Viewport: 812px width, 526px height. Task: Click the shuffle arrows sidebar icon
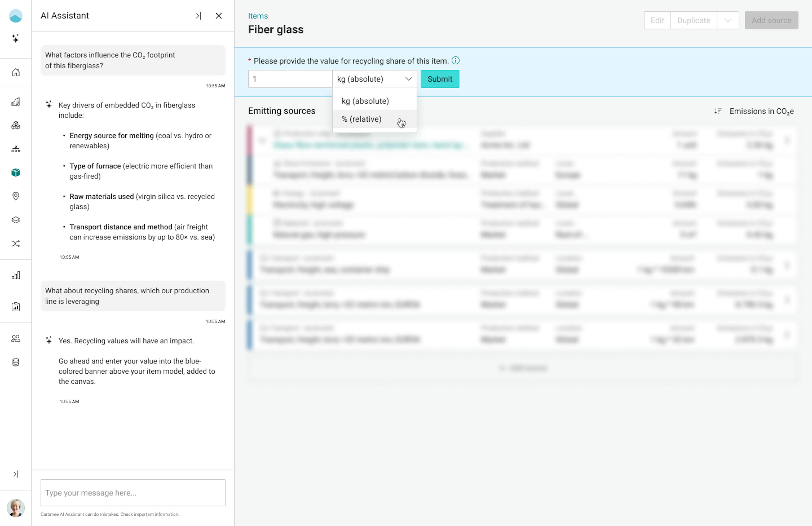tap(16, 244)
